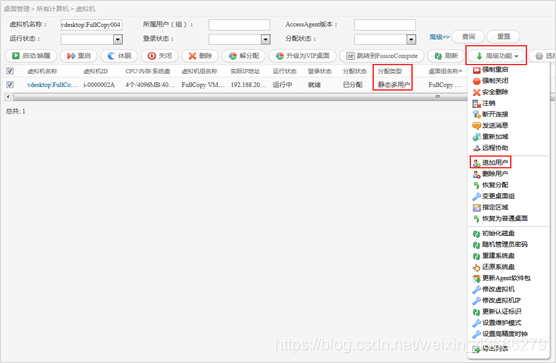Click the 启动/唤醒 start button icon
Screen dimensions: 556x363
pos(15,56)
